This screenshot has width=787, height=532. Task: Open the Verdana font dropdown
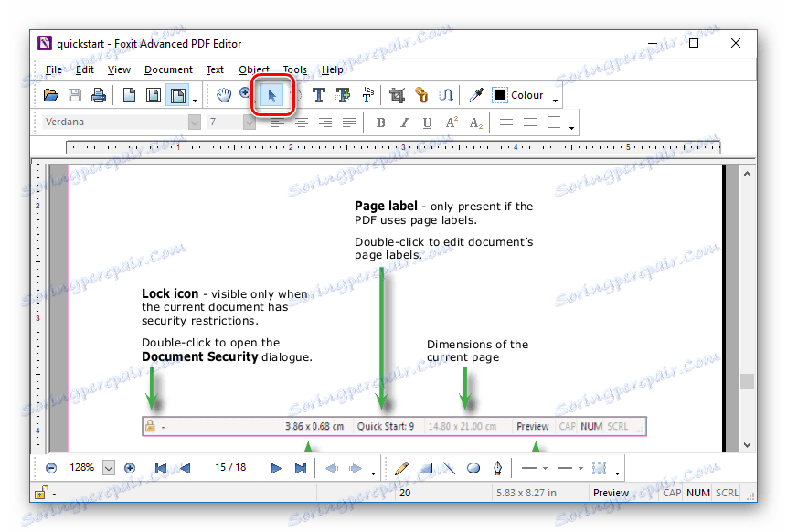coord(195,122)
